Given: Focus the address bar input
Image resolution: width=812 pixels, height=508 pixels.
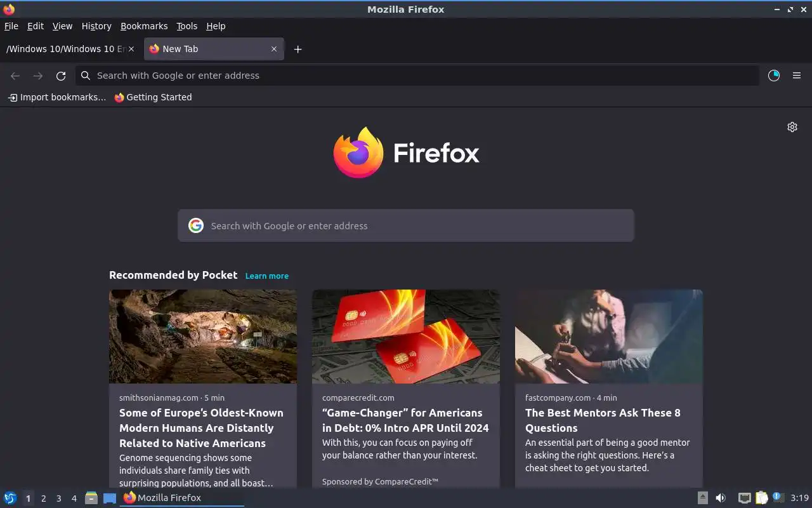Looking at the screenshot, I should click(417, 76).
